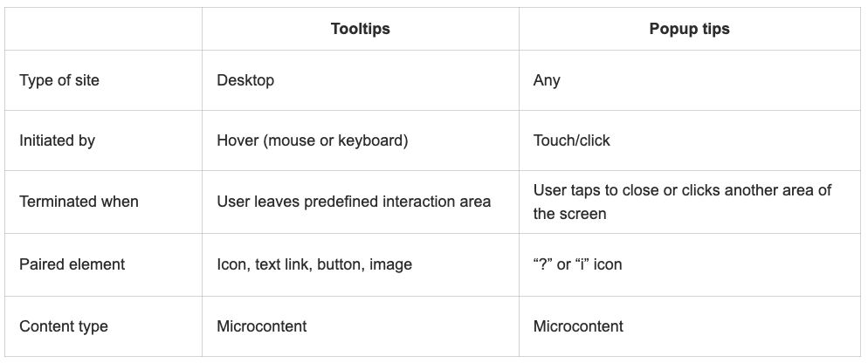868x363 pixels.
Task: Click the Desktop cell under Tooltips
Action: (245, 80)
